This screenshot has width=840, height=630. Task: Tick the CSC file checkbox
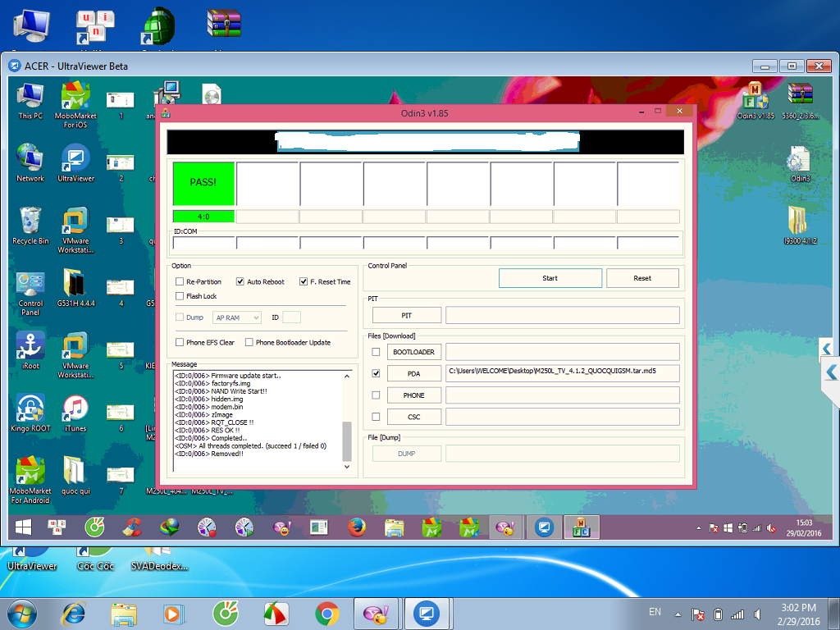pos(376,416)
